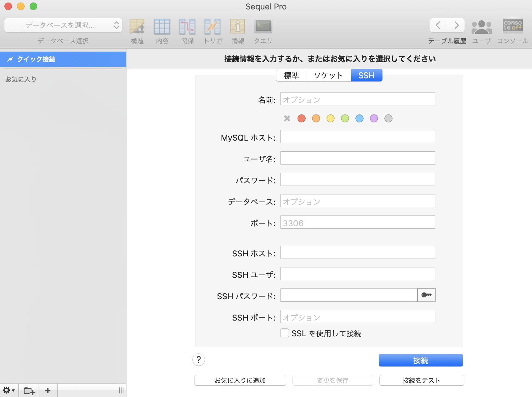Enable SSL を使用して接続 checkbox

point(285,333)
